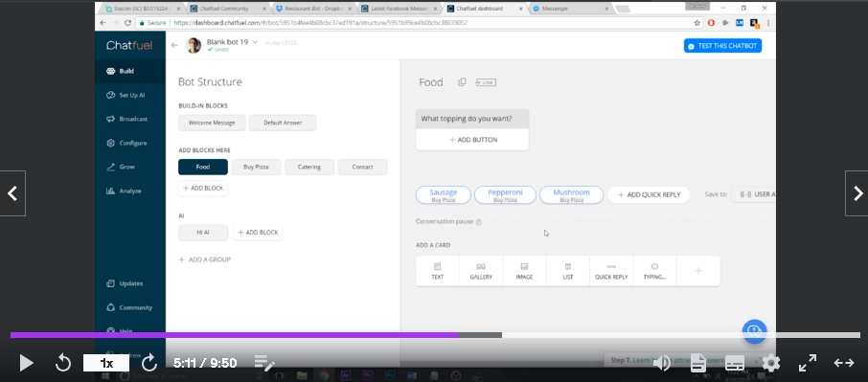Rewind using the replay-back icon

click(x=63, y=363)
